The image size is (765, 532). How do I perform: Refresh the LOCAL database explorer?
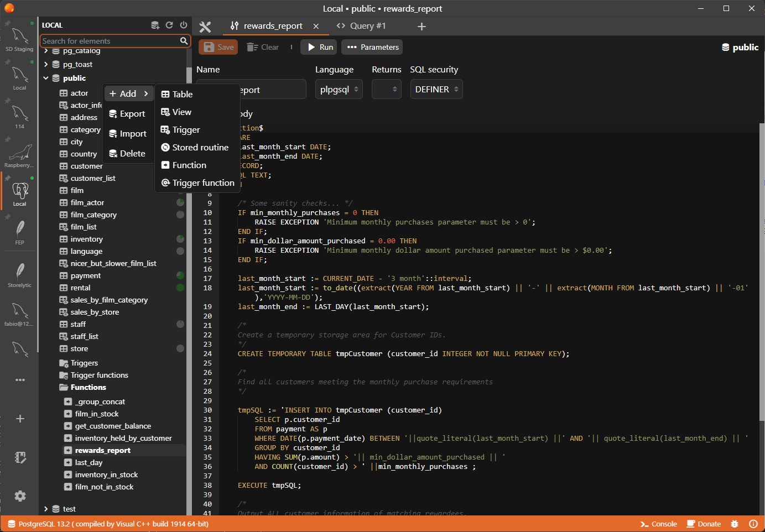click(x=169, y=25)
